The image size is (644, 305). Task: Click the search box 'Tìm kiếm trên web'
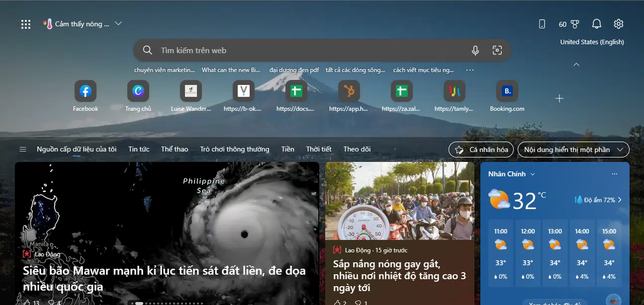322,50
